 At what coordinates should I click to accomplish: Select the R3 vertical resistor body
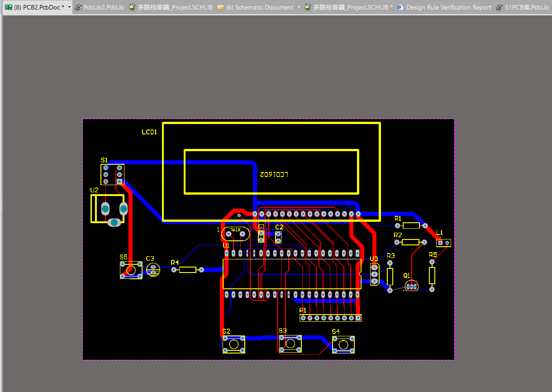point(390,276)
